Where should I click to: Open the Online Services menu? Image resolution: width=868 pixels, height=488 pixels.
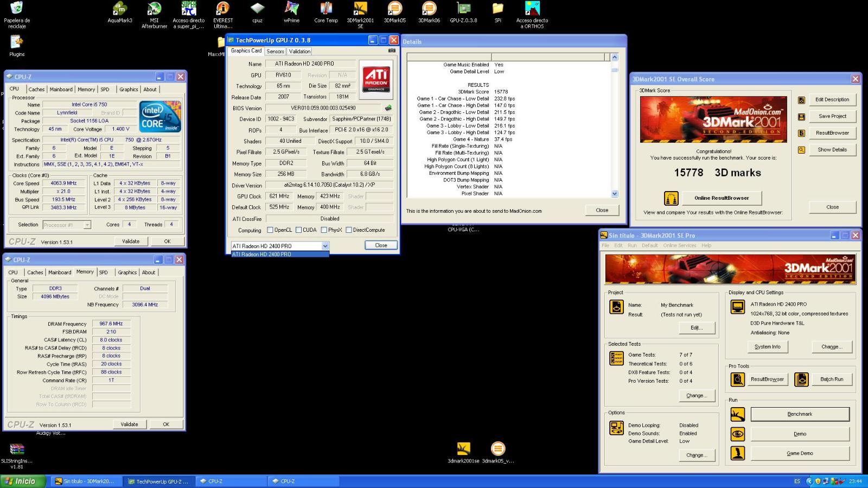coord(679,245)
